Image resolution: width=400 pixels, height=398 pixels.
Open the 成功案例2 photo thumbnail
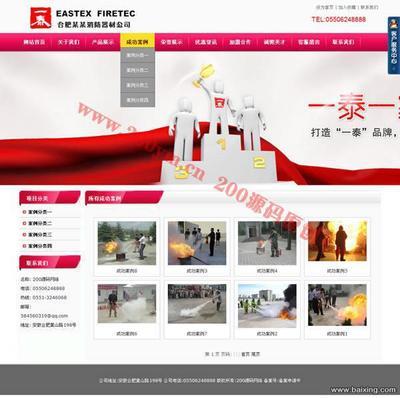pos(267,306)
